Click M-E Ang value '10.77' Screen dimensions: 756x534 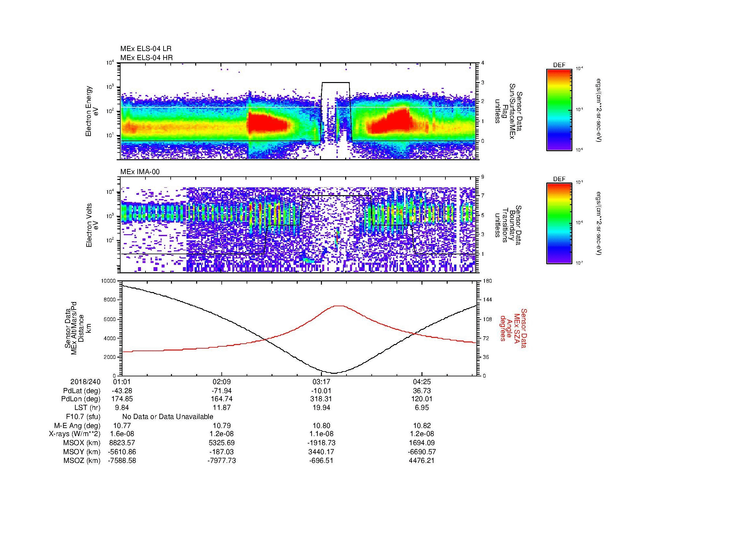[x=122, y=425]
